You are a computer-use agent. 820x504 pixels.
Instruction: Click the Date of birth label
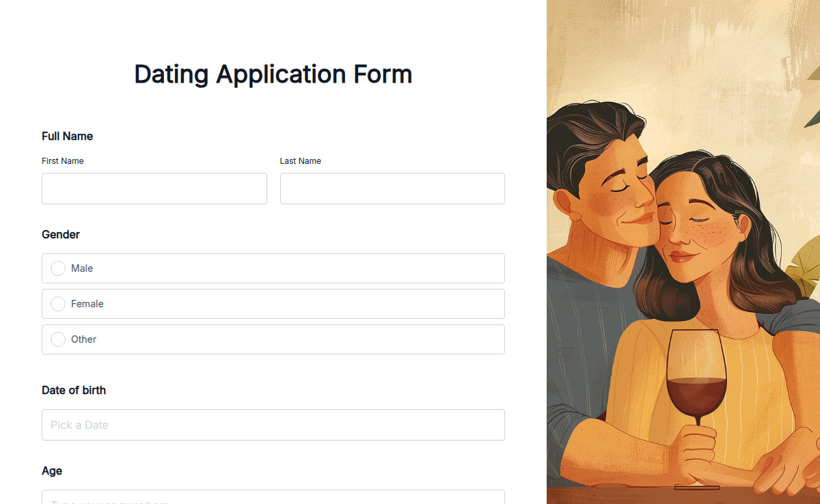pyautogui.click(x=74, y=390)
